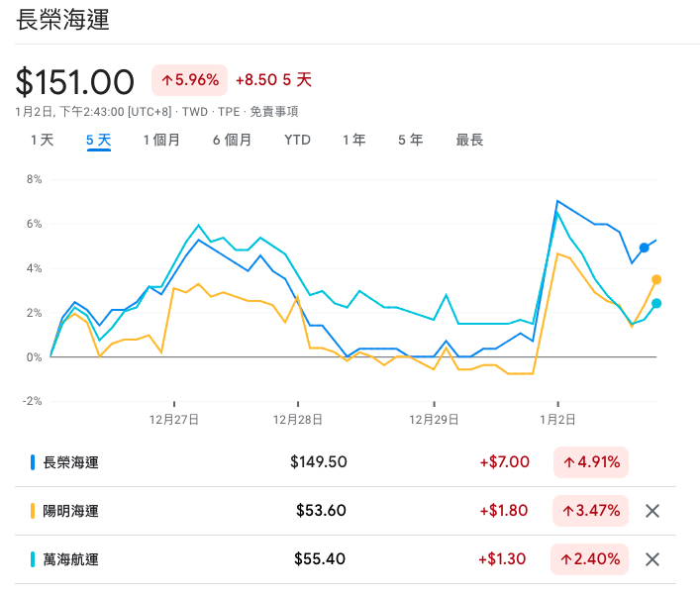The width and height of the screenshot is (700, 596).
Task: Click the 12月27日 axis label
Action: coord(173,420)
